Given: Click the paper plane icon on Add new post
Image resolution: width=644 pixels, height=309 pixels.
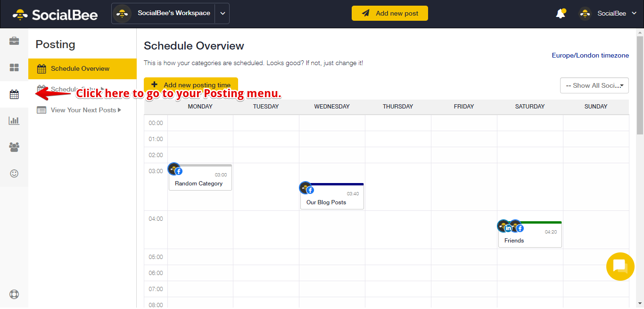Looking at the screenshot, I should [x=366, y=13].
